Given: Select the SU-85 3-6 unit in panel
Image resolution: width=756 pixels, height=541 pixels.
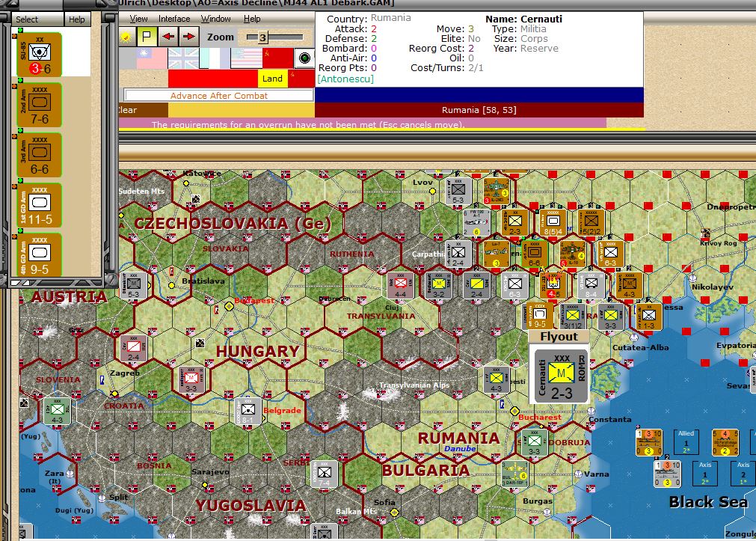Looking at the screenshot, I should 38,54.
